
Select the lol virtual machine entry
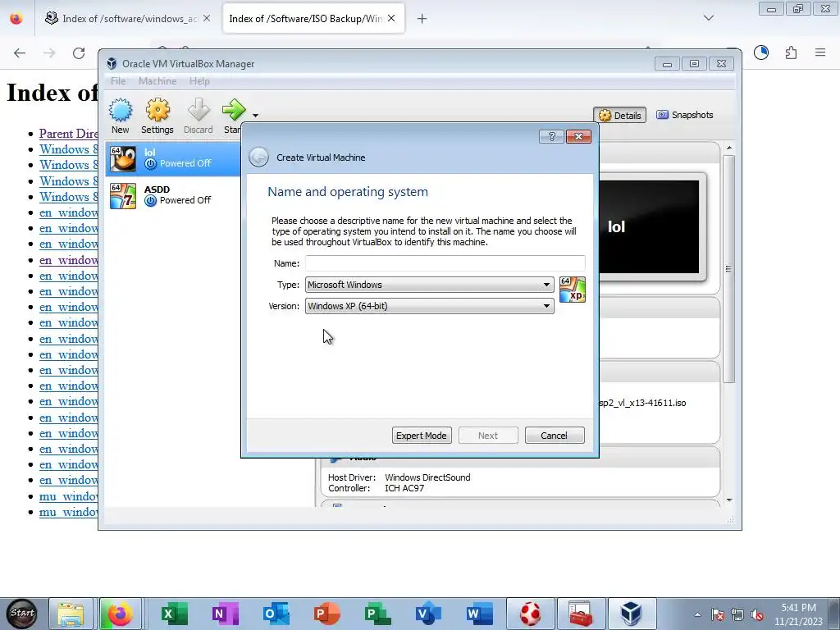[174, 158]
